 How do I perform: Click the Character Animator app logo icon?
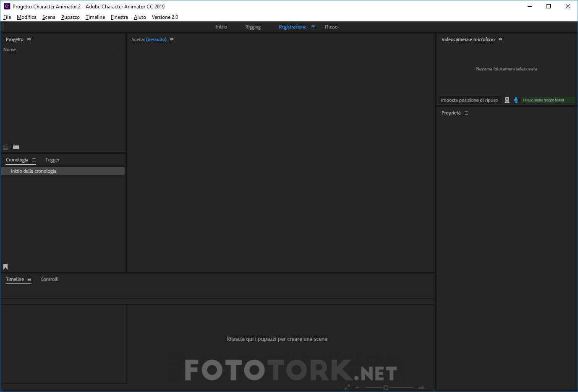coord(7,6)
